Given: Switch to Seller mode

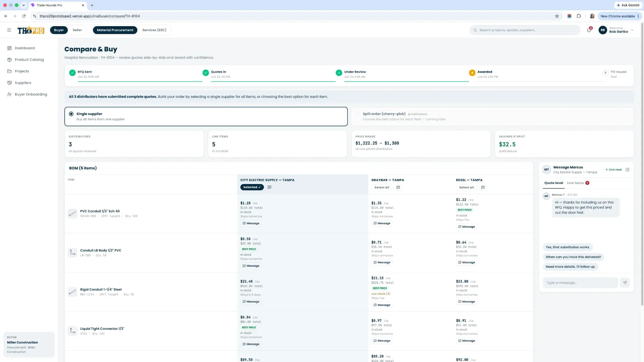Looking at the screenshot, I should pyautogui.click(x=77, y=30).
